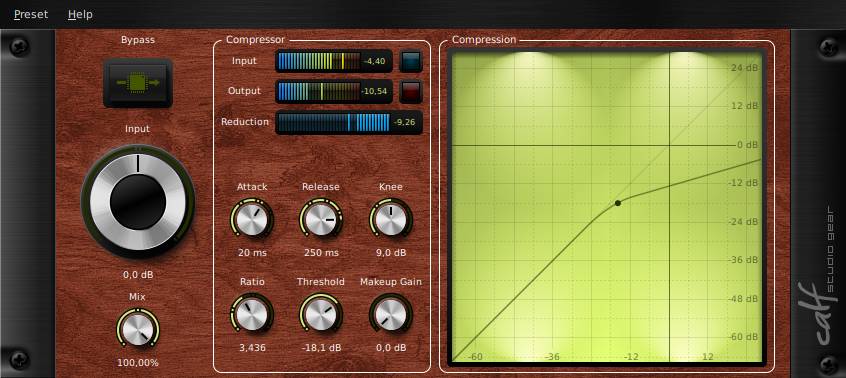The height and width of the screenshot is (378, 846).
Task: Click the Mix knob
Action: pos(138,328)
